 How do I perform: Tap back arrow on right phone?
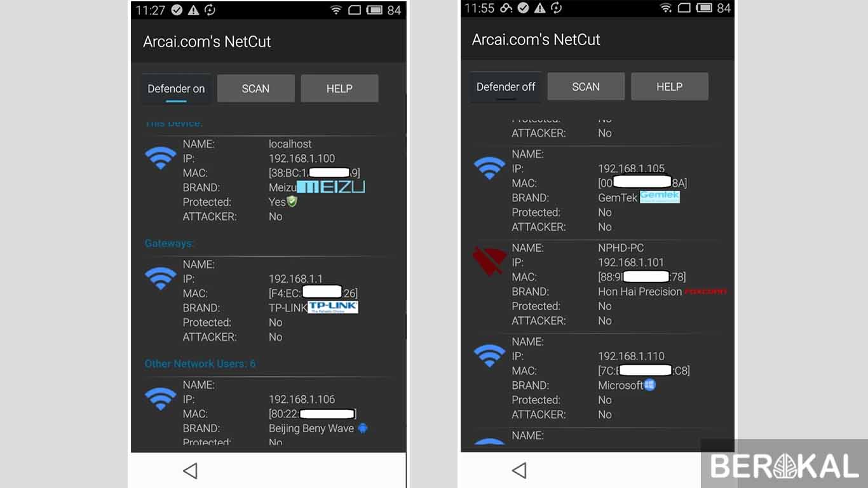[x=519, y=470]
